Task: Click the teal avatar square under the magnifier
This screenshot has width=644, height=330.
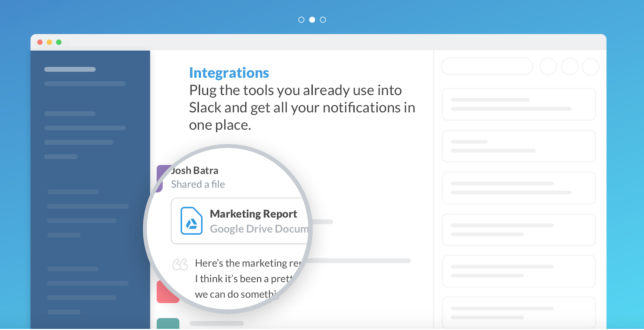Action: (168, 324)
